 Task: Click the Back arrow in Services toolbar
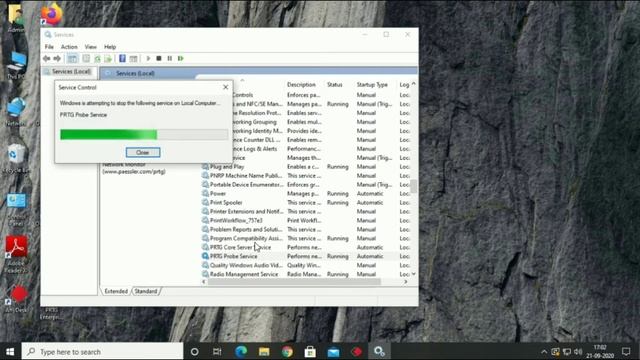click(47, 59)
